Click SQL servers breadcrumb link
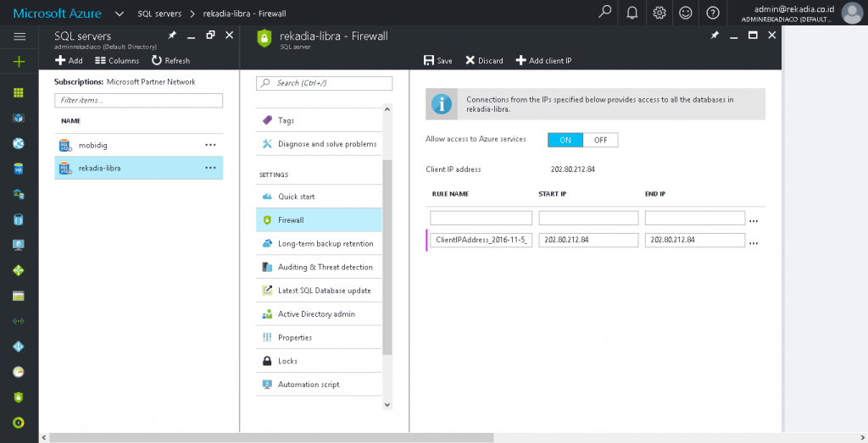 tap(159, 14)
